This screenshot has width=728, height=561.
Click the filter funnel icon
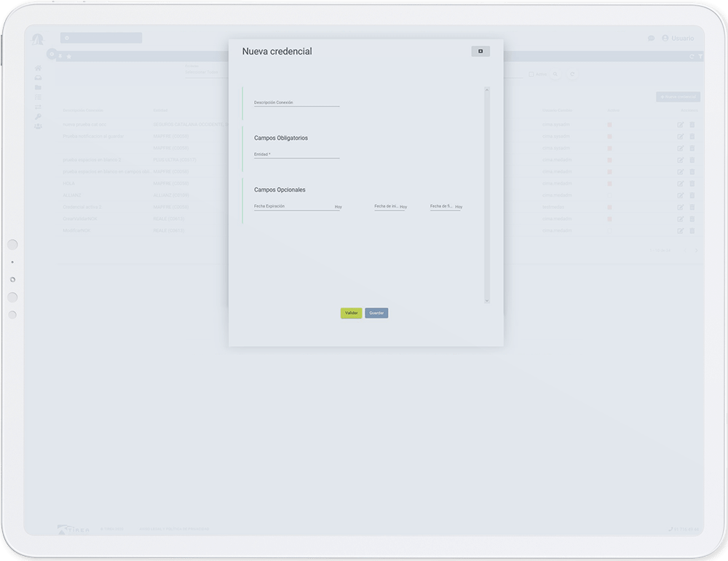coord(700,56)
